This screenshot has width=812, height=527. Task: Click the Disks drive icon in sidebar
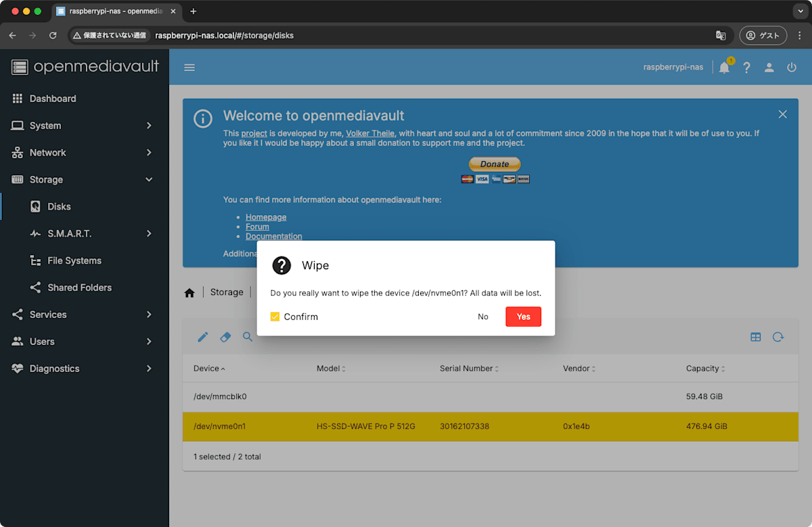36,207
